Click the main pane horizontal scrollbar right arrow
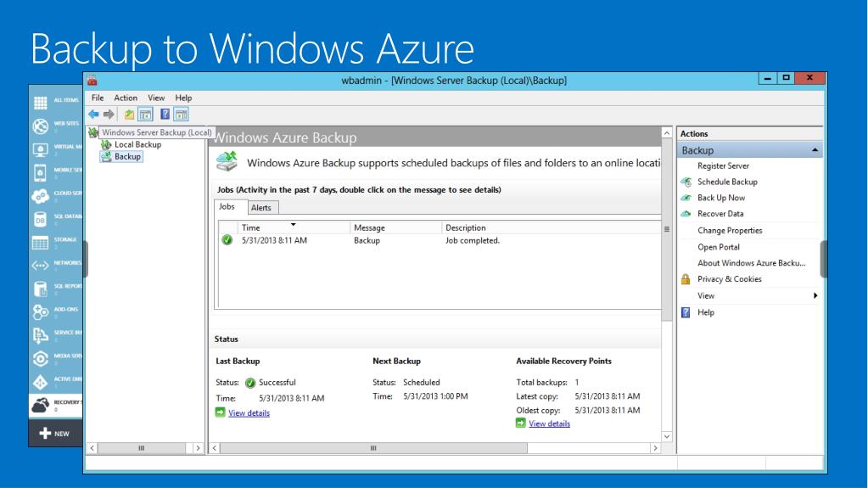 click(x=655, y=448)
